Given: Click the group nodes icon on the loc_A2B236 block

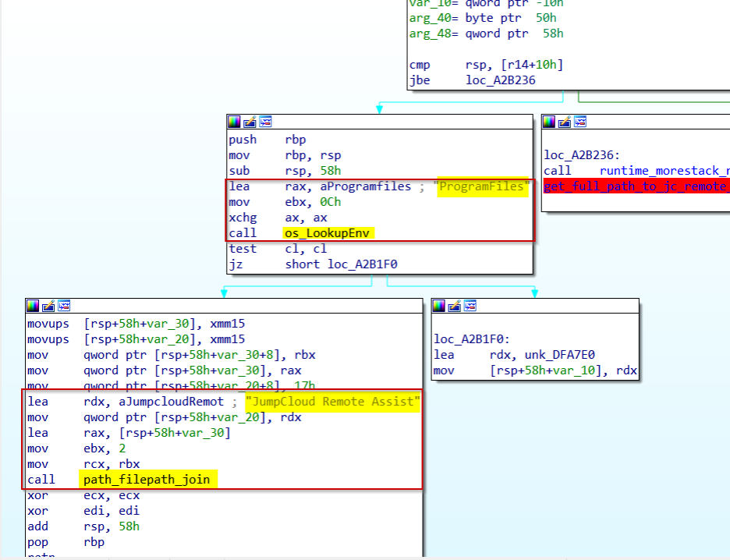Looking at the screenshot, I should click(x=580, y=122).
